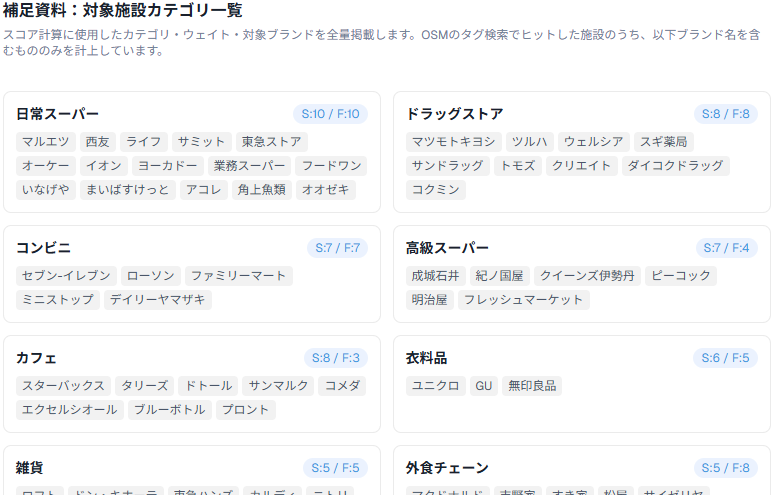Select the タリーズ chip
This screenshot has width=776, height=495.
pos(145,386)
